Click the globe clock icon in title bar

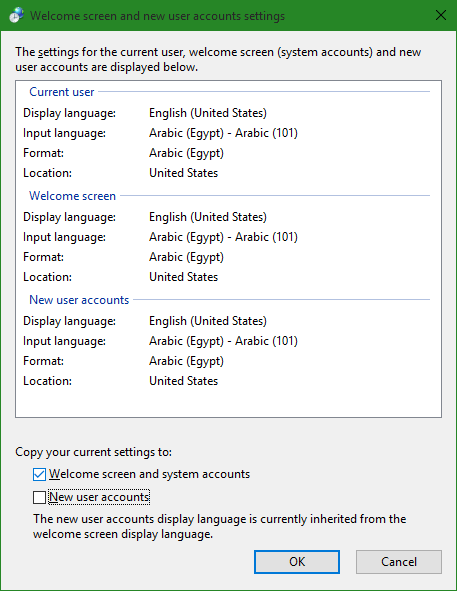(17, 15)
